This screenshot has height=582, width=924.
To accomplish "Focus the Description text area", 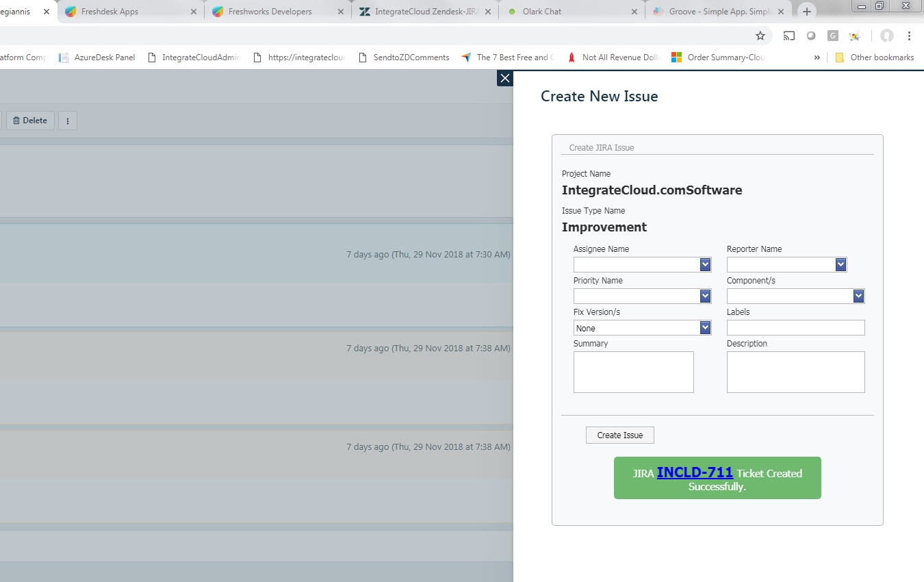I will pos(795,372).
